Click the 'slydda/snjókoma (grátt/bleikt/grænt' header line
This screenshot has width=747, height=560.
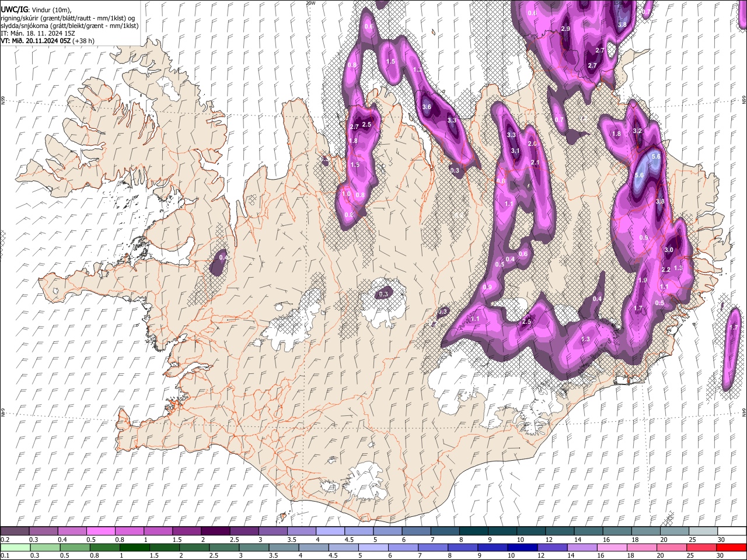pyautogui.click(x=69, y=26)
